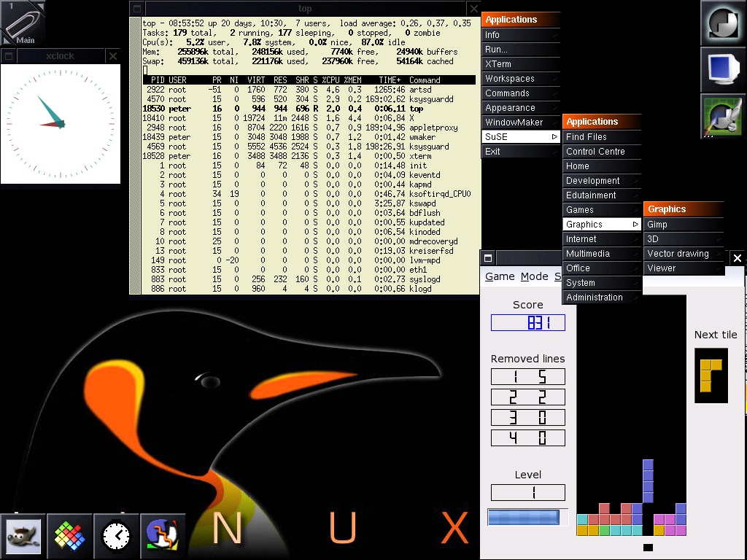Open the Games submenu
This screenshot has height=560, width=747.
click(602, 210)
